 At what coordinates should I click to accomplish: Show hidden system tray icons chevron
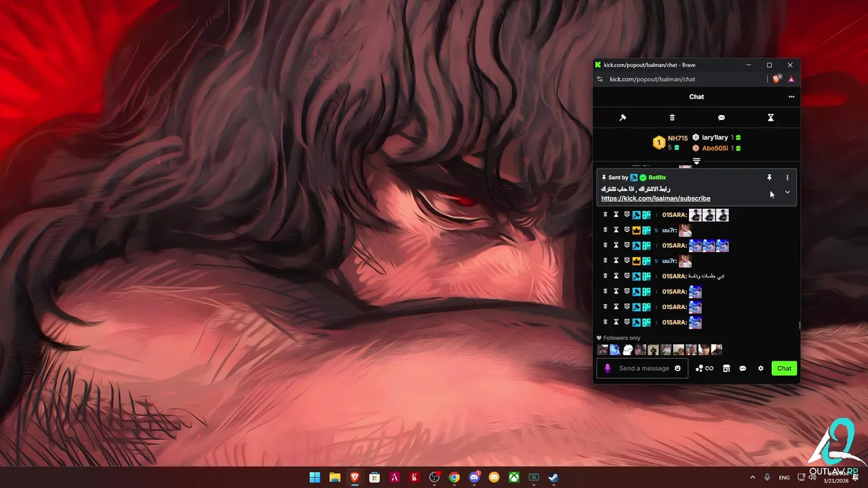(752, 477)
